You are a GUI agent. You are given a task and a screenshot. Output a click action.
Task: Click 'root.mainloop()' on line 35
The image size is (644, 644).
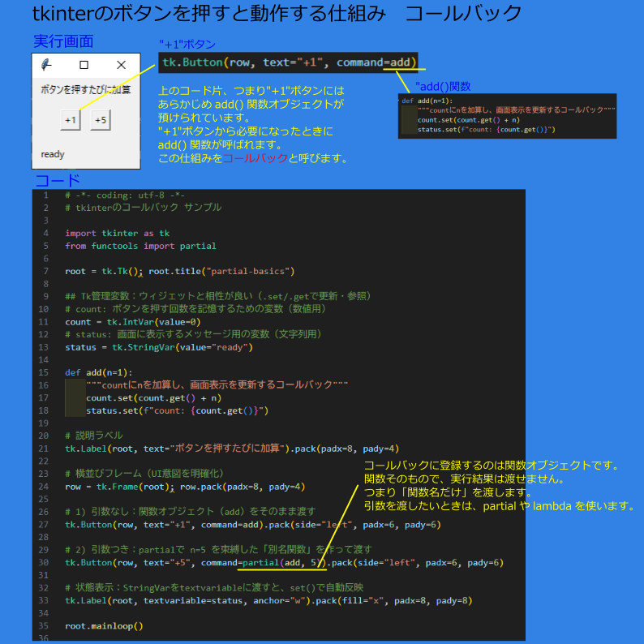click(x=104, y=626)
